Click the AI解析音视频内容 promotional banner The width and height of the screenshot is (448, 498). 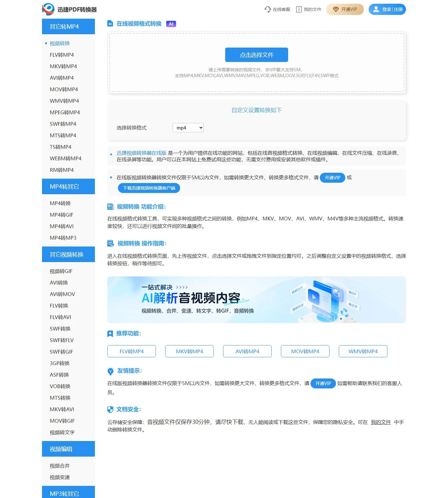257,299
